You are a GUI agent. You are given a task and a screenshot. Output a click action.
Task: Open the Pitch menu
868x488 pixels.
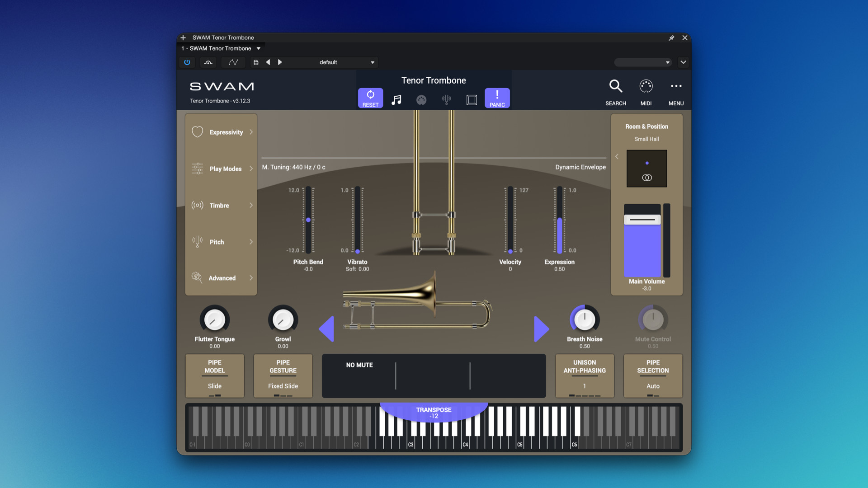pos(222,242)
